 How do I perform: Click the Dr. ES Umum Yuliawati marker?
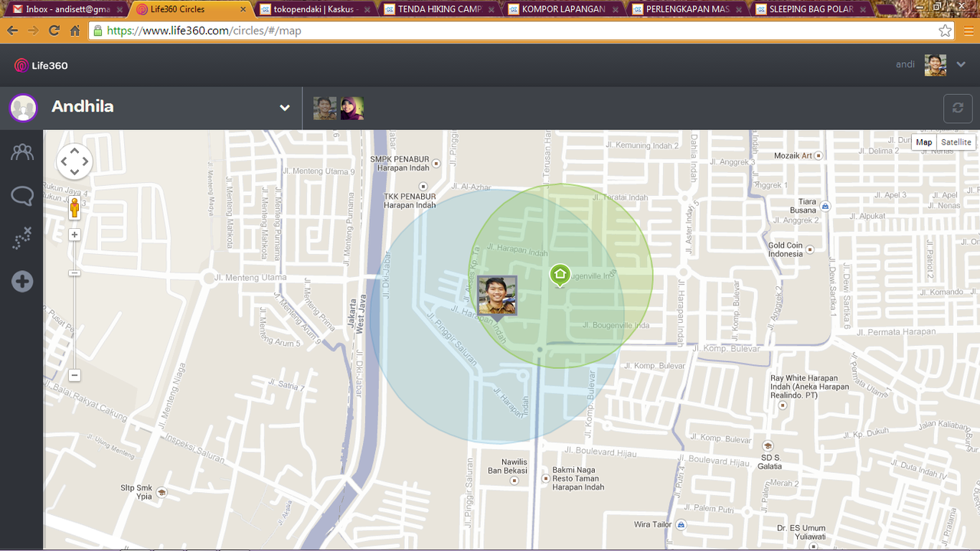coord(812,546)
